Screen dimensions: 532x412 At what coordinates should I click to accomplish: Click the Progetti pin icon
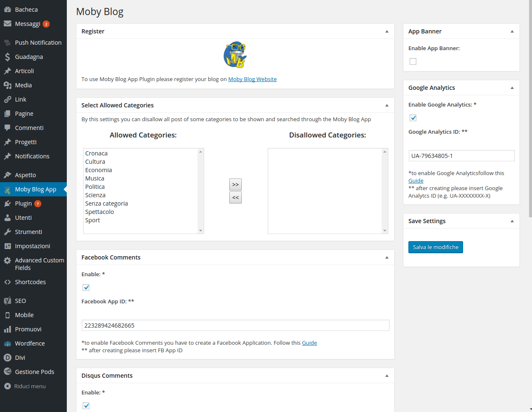tap(8, 142)
